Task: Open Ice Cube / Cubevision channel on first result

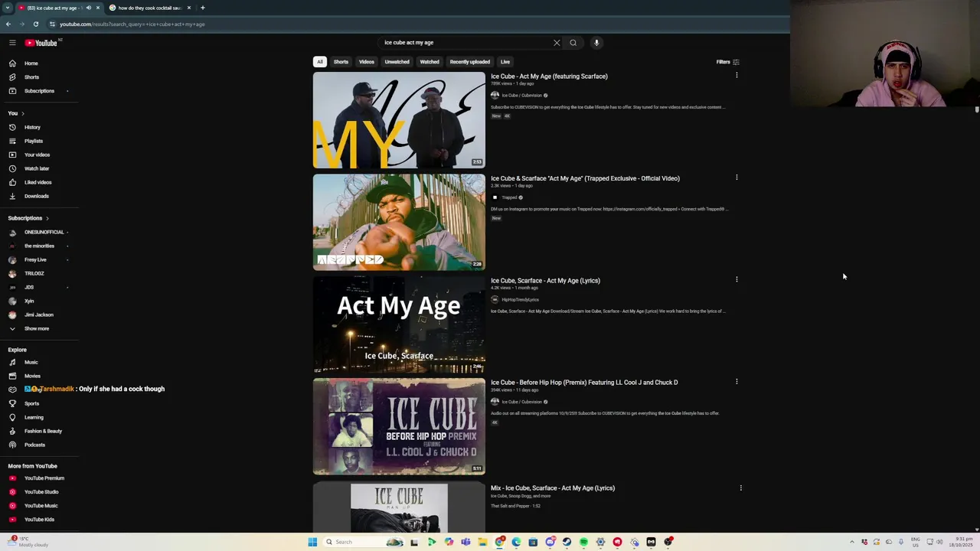Action: 521,96
